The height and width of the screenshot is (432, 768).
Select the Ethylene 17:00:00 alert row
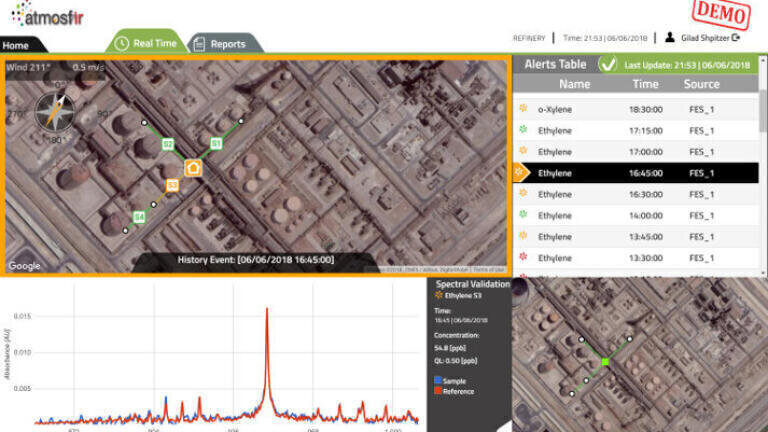click(635, 152)
